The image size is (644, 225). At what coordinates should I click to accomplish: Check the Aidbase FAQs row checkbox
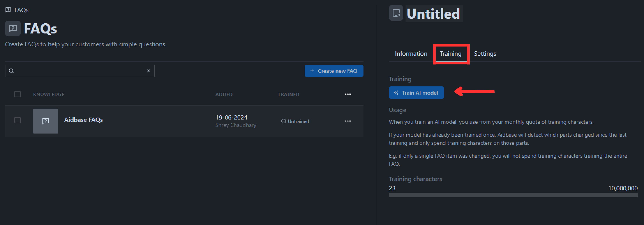coord(18,120)
